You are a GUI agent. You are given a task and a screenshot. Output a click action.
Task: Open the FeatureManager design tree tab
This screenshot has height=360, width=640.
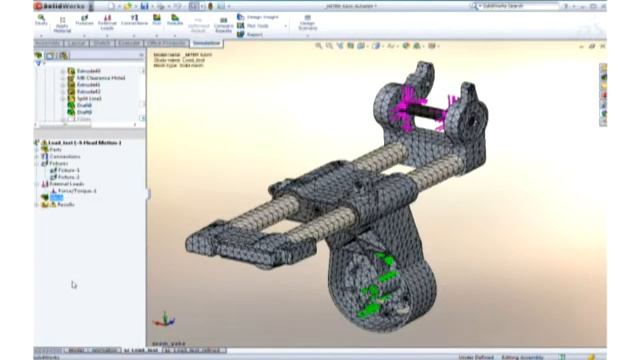tap(38, 56)
